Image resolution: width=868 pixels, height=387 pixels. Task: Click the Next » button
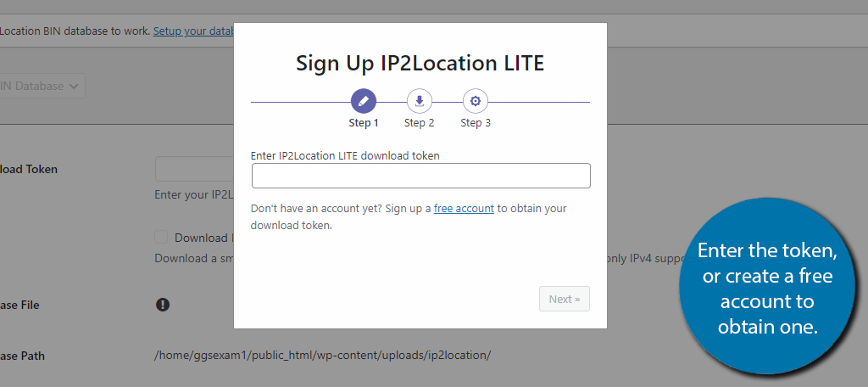[x=565, y=299]
